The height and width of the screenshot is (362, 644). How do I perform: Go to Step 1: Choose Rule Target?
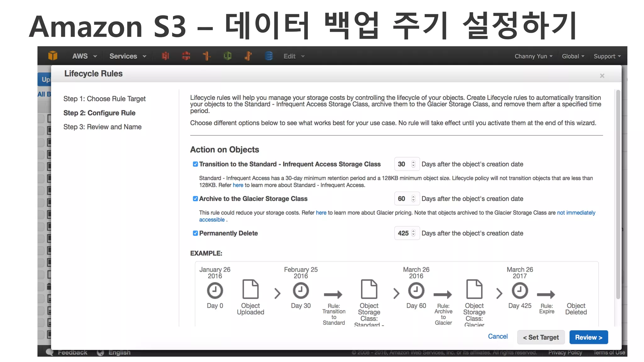pyautogui.click(x=104, y=99)
